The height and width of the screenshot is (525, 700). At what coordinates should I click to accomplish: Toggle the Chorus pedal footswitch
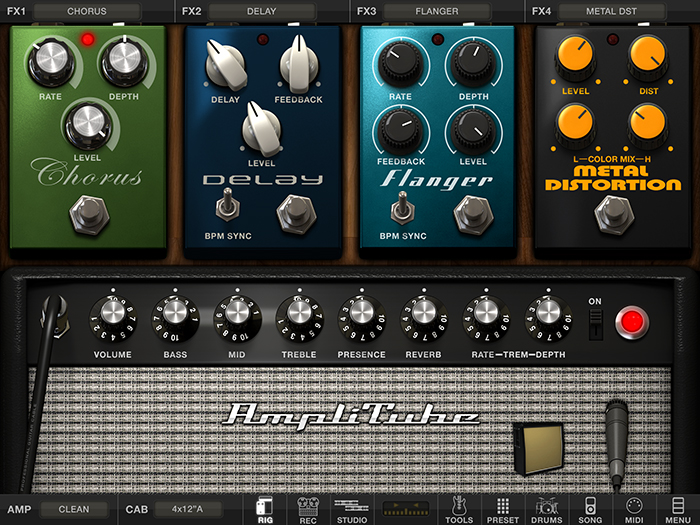(89, 215)
